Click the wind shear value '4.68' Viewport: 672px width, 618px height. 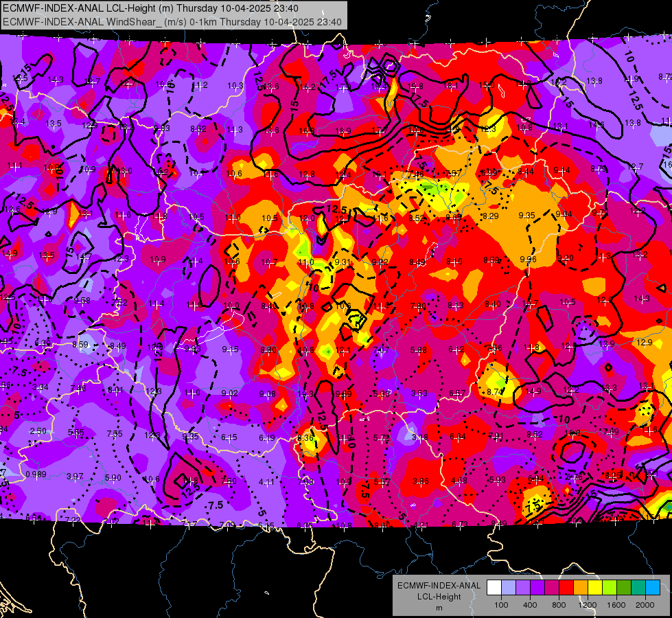[459, 481]
